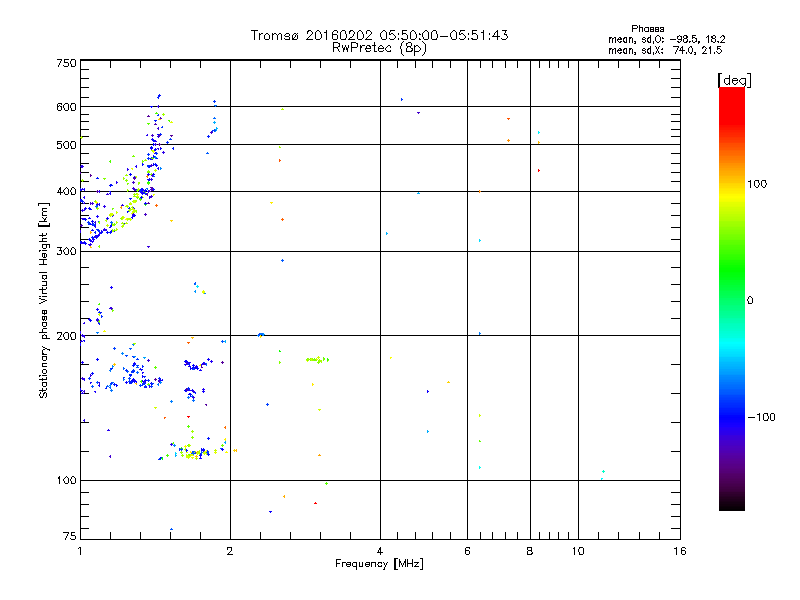The height and width of the screenshot is (600, 800).
Task: Click the x-axis tick label '10'
Action: point(578,551)
